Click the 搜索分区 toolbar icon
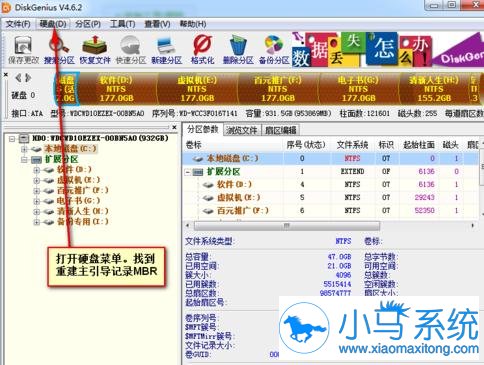484x365 pixels. click(x=59, y=50)
